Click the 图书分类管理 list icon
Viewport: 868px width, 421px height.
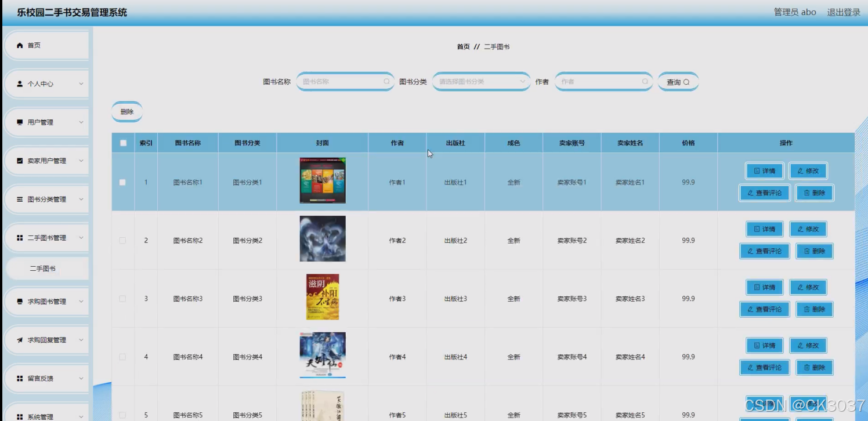pyautogui.click(x=20, y=199)
